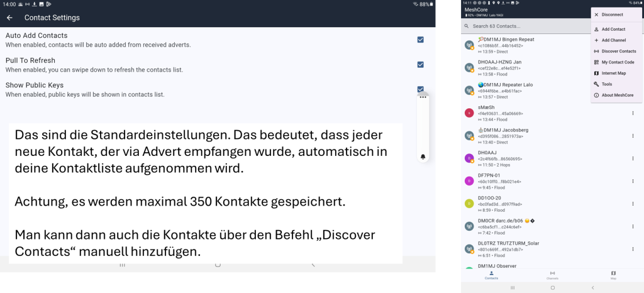
Task: Open About MeshCore
Action: point(616,96)
